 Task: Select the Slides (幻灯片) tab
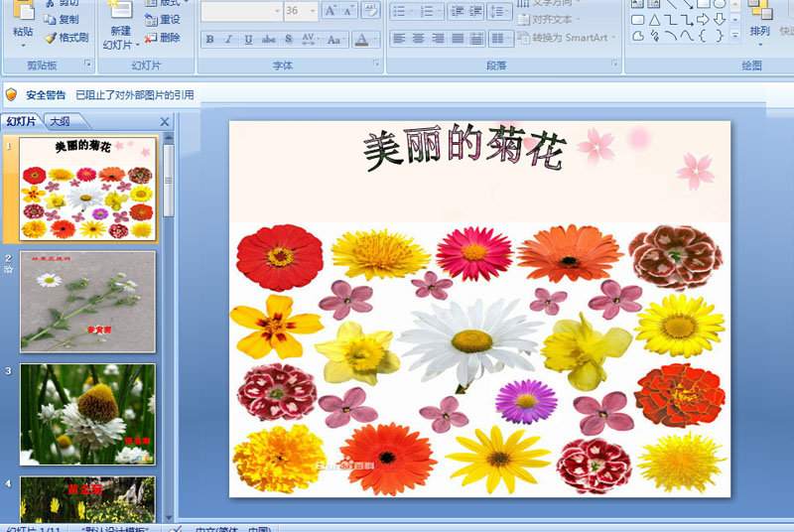pyautogui.click(x=21, y=121)
